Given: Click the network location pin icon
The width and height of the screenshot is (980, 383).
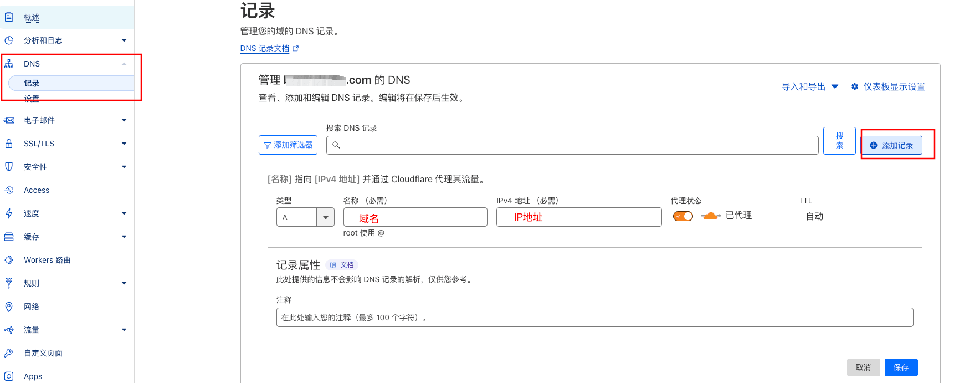Looking at the screenshot, I should (x=9, y=307).
